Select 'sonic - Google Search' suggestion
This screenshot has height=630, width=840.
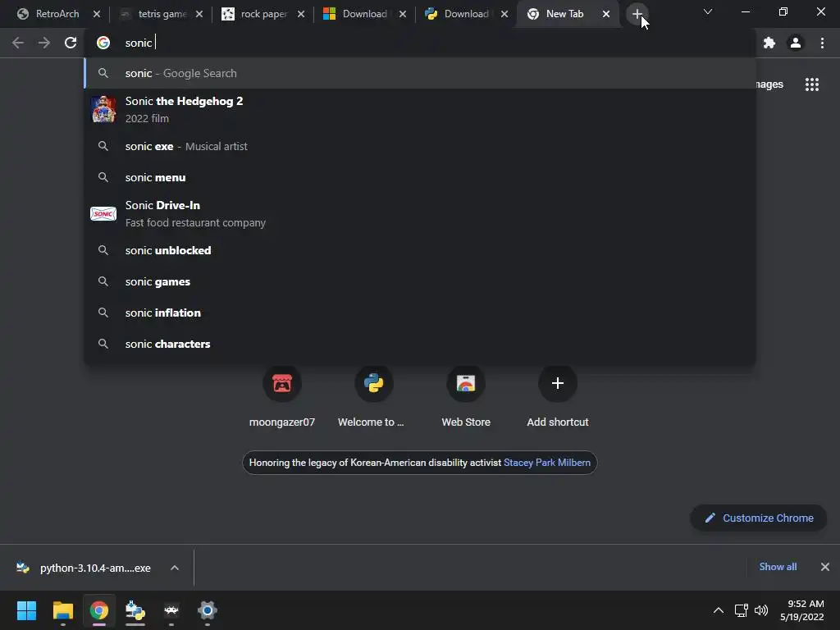click(x=420, y=73)
